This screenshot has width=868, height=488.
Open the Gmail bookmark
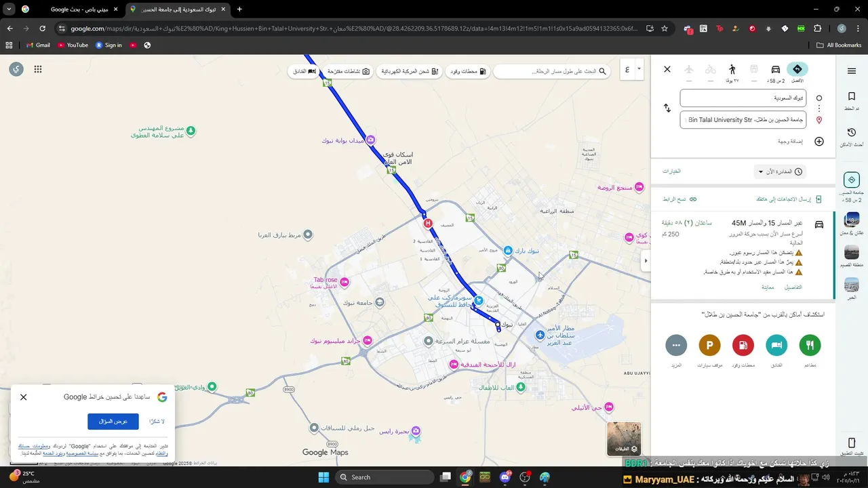(38, 45)
